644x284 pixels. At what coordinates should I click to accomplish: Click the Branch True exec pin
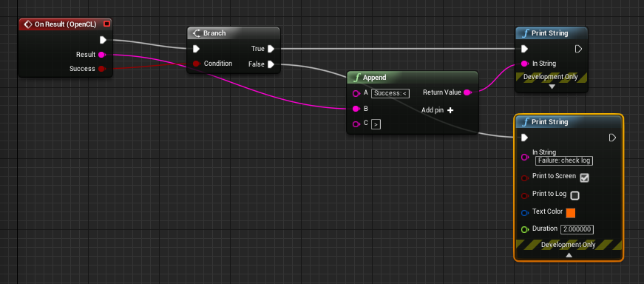pos(271,49)
